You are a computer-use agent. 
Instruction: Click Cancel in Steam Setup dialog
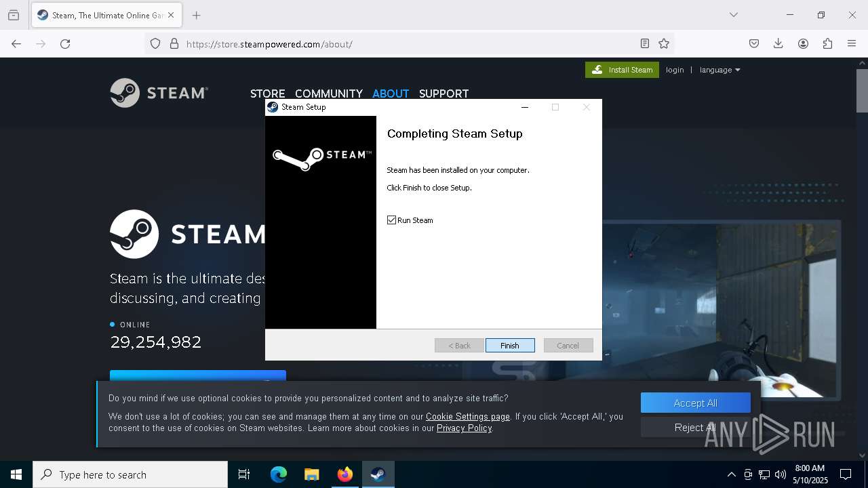[568, 346]
